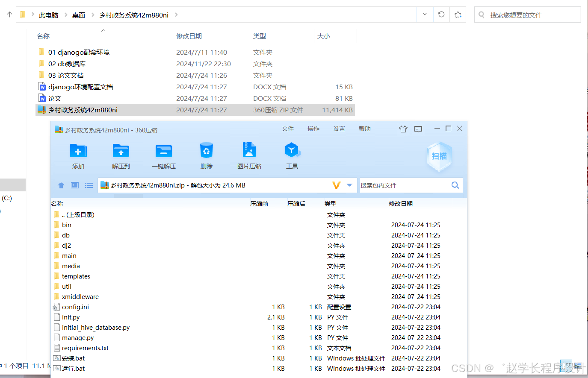The width and height of the screenshot is (588, 378).
Task: Open the Explorer address bar history dropdown
Action: 425,15
